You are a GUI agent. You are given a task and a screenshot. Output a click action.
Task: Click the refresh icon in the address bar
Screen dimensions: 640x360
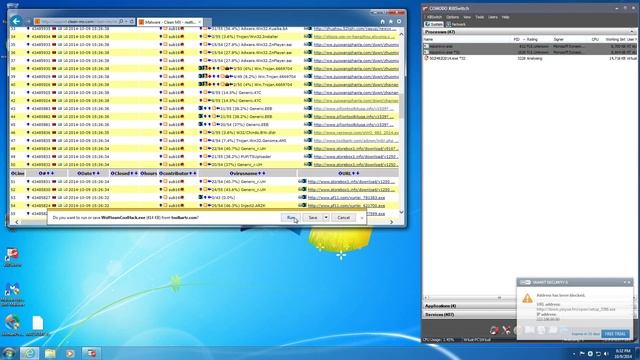(132, 22)
